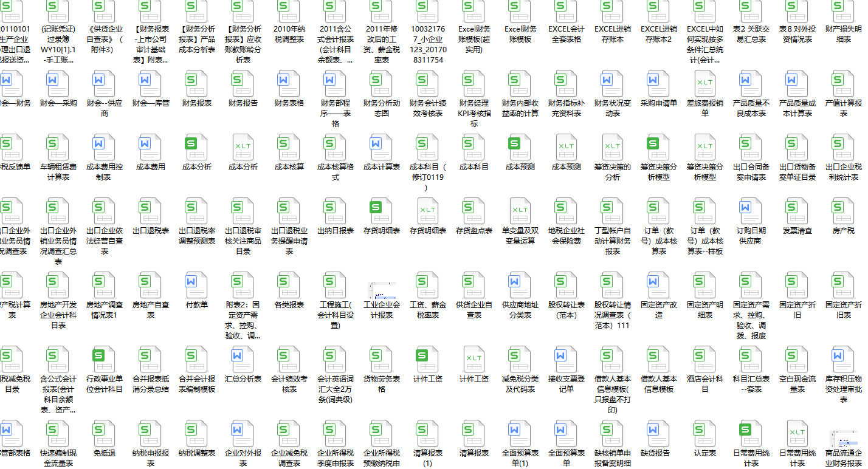
Task: Click the EXCEL会计全套表格 file
Action: 566,15
